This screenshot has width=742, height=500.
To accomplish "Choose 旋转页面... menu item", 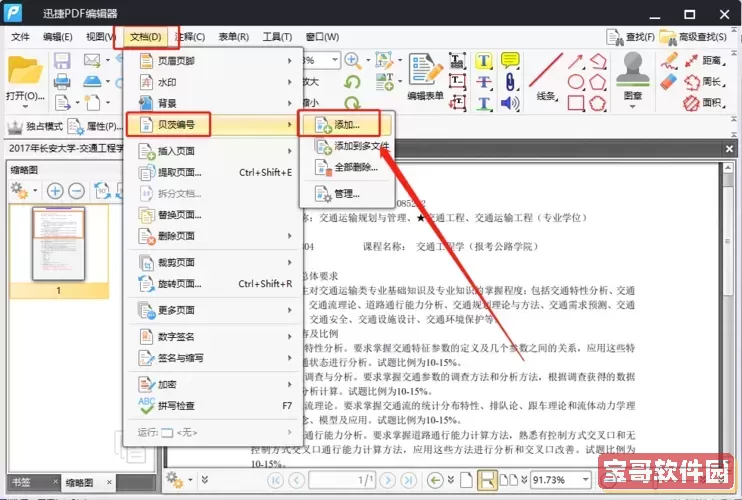I will point(214,284).
